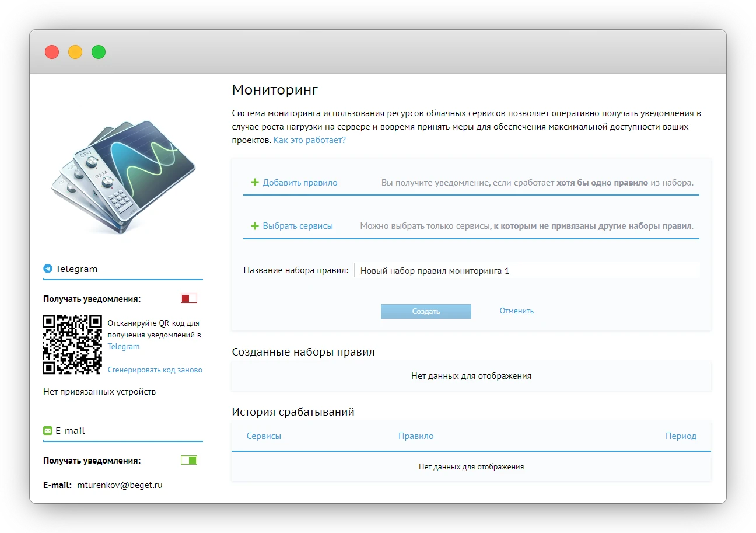Focus the Название набора правил input field

click(x=526, y=270)
